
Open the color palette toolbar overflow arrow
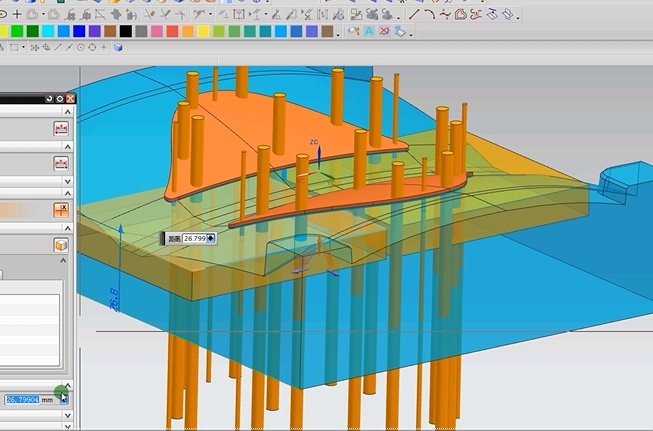point(338,33)
